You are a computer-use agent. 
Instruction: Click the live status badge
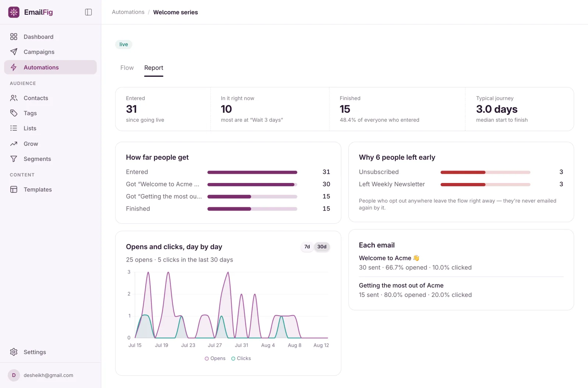pos(123,44)
